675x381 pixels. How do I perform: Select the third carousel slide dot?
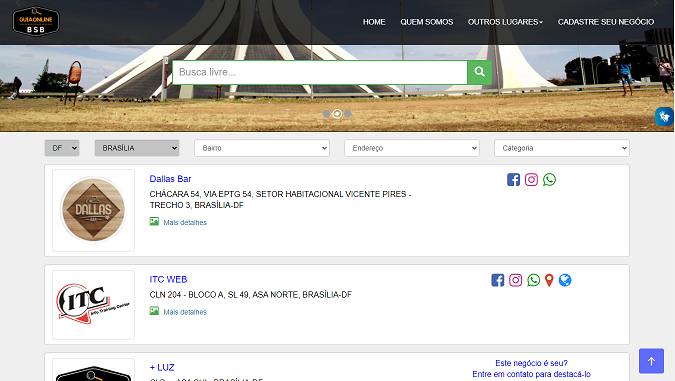[348, 114]
